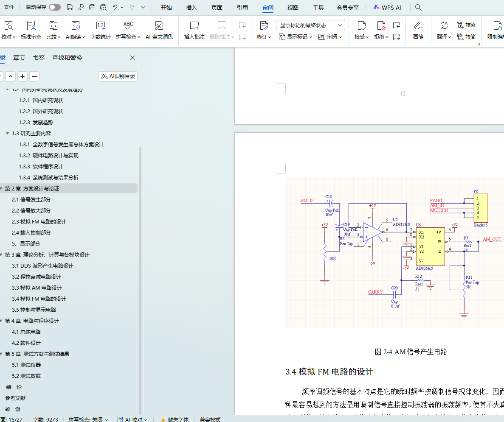The image size is (504, 422).
Task: Open the 书签 tab in navigation pane
Action: (x=39, y=58)
